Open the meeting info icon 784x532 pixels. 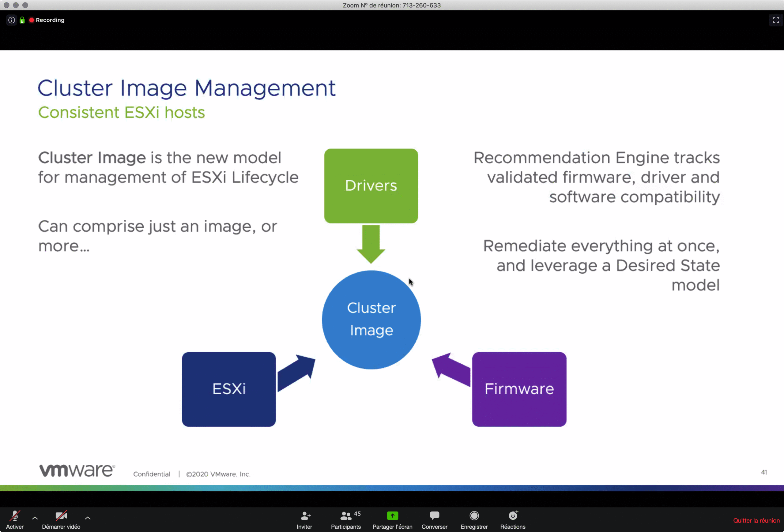tap(11, 20)
